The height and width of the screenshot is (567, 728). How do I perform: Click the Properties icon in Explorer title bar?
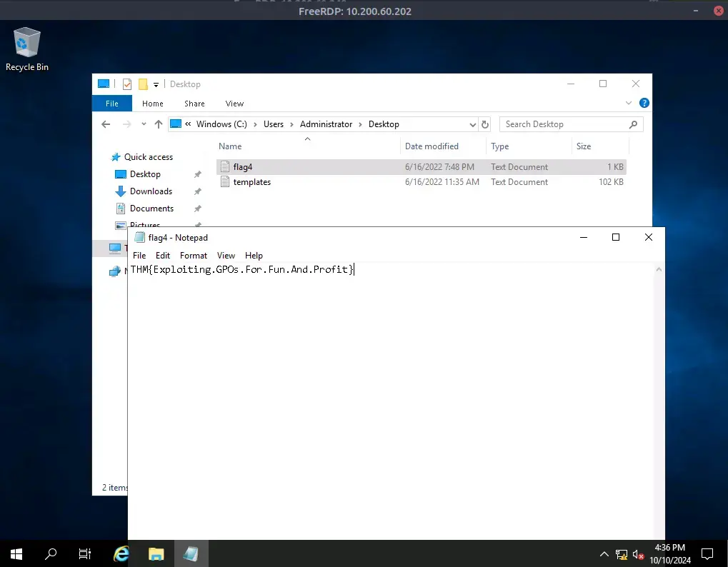point(126,84)
